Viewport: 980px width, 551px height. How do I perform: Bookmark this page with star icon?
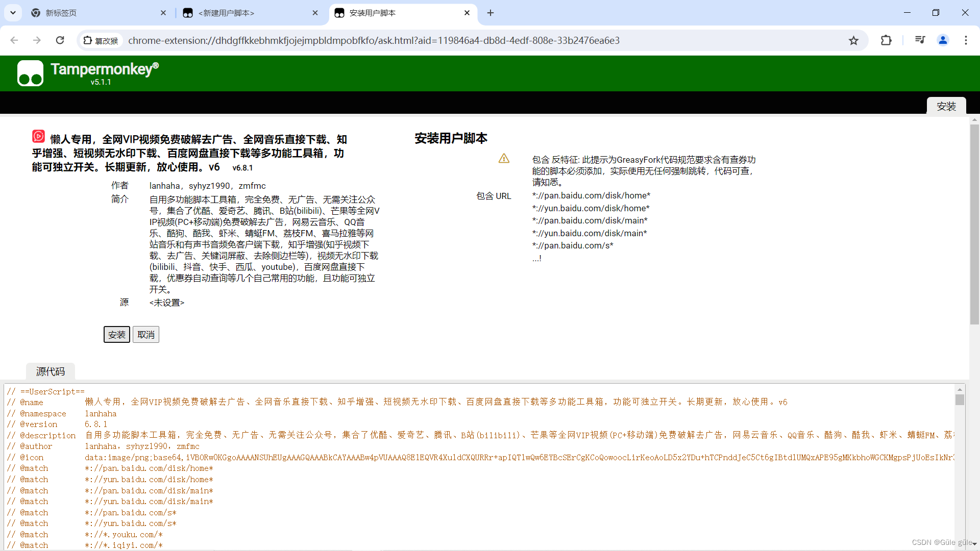coord(853,41)
